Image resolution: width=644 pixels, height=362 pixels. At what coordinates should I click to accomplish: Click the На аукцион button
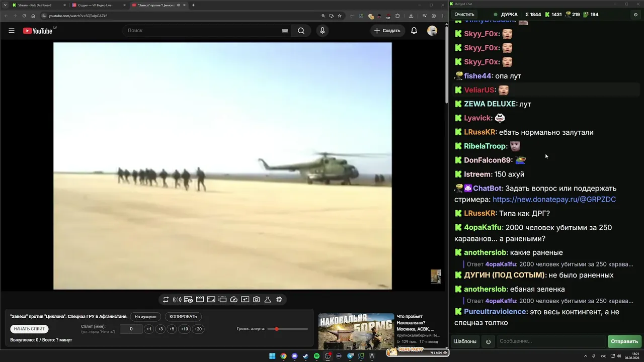pos(145,317)
